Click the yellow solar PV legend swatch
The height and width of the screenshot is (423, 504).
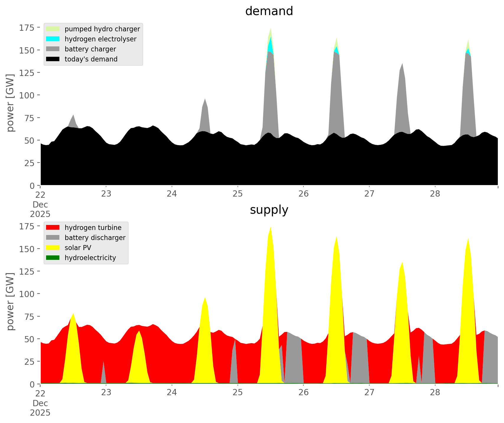tap(53, 248)
